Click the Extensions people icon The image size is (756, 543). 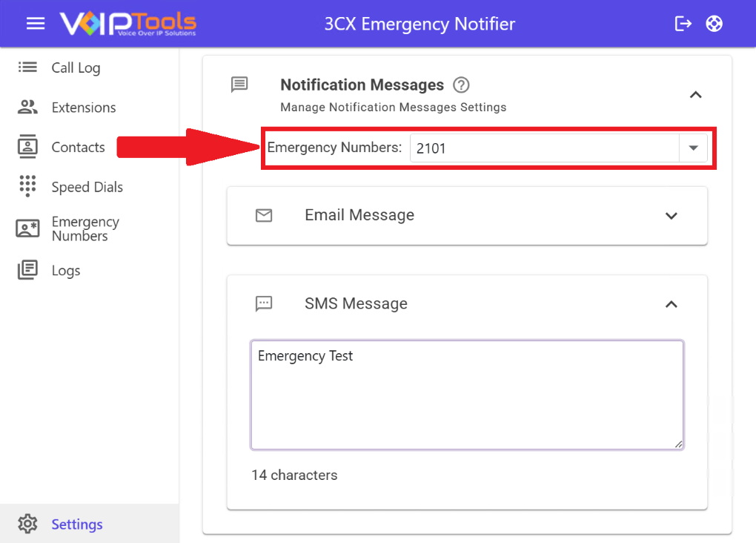coord(27,108)
